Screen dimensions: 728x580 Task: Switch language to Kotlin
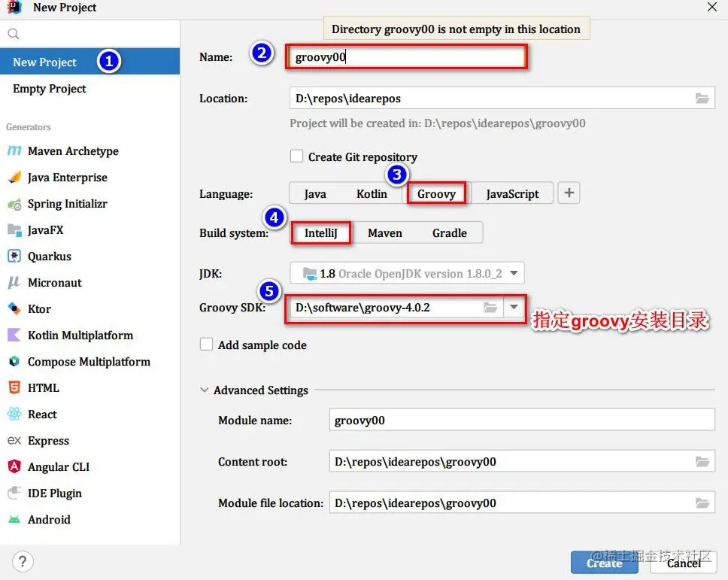pos(372,193)
